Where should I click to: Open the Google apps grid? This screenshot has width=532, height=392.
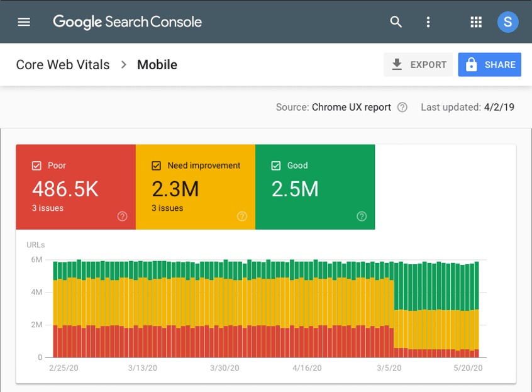click(476, 22)
